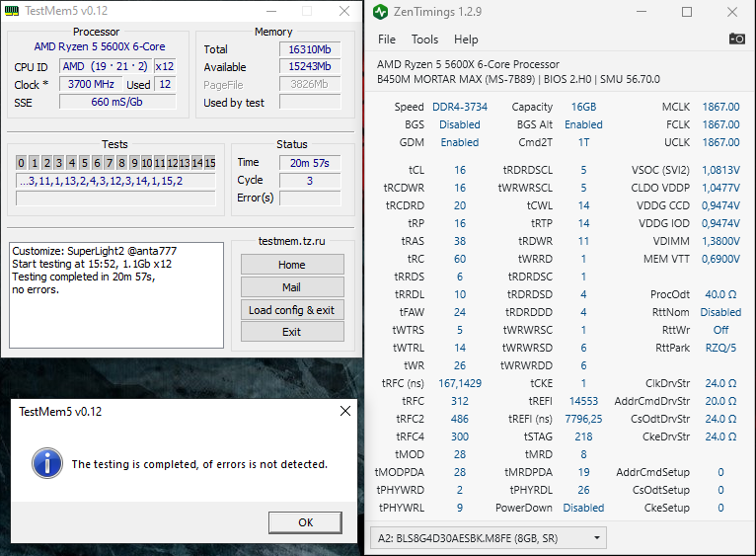Click the Cmd2T 1T value
The image size is (756, 556).
[x=583, y=142]
